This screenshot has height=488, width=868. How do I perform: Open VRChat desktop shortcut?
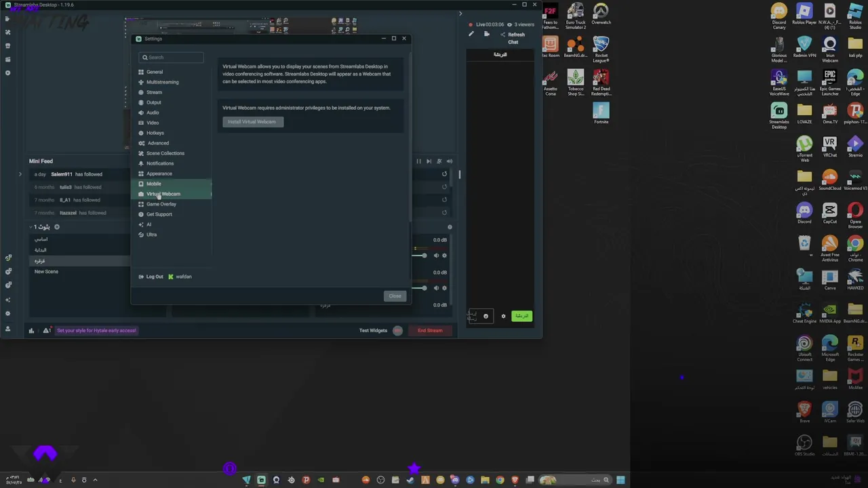(x=830, y=147)
